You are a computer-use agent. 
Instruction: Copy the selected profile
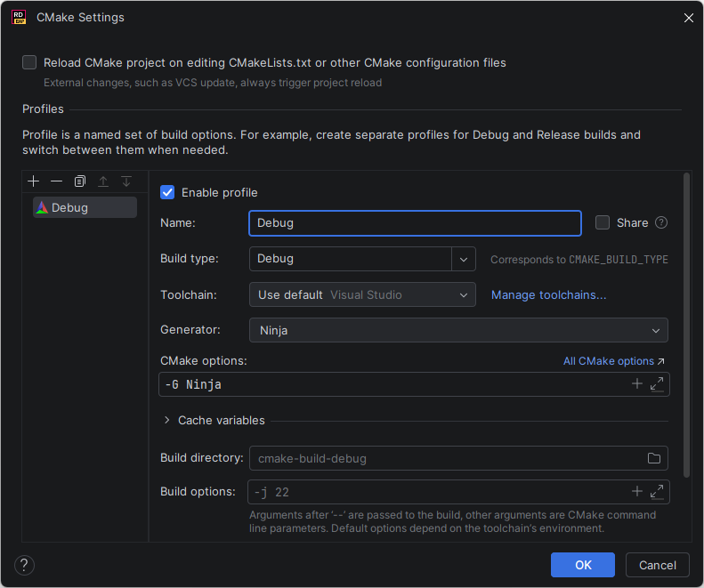pyautogui.click(x=80, y=181)
